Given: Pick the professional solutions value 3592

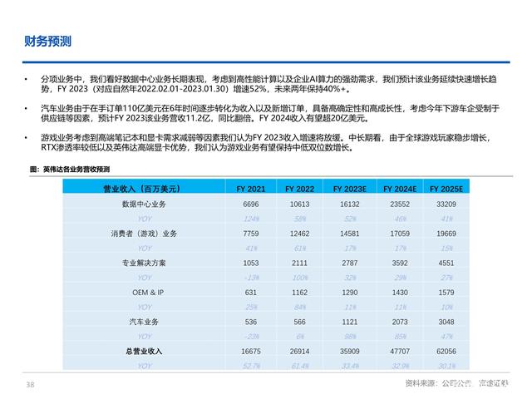Looking at the screenshot, I should [400, 264].
